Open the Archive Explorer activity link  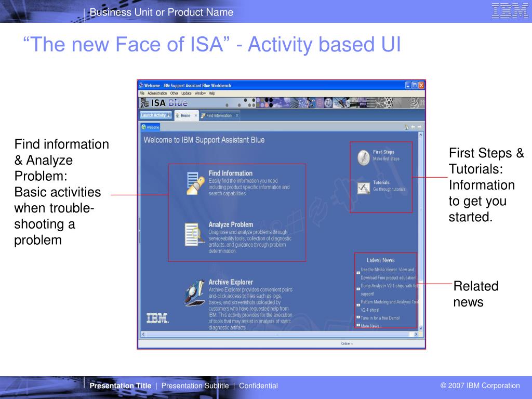(x=231, y=282)
